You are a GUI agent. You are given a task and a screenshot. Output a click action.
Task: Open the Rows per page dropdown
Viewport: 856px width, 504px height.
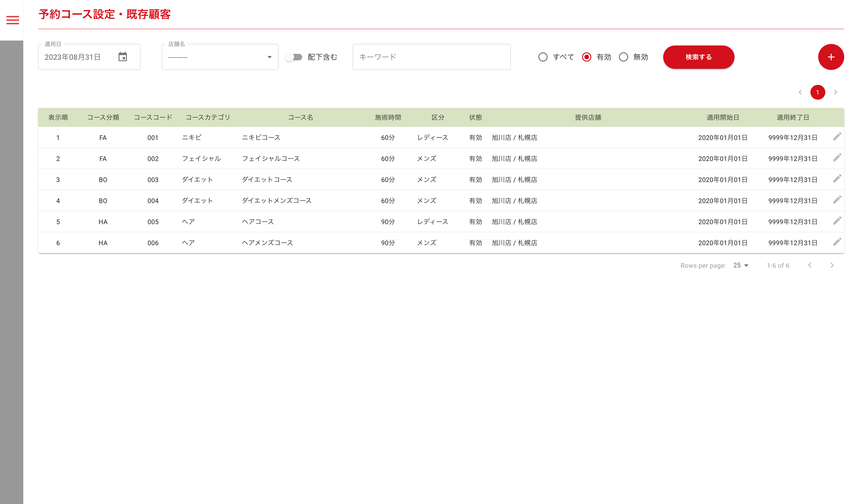(740, 265)
